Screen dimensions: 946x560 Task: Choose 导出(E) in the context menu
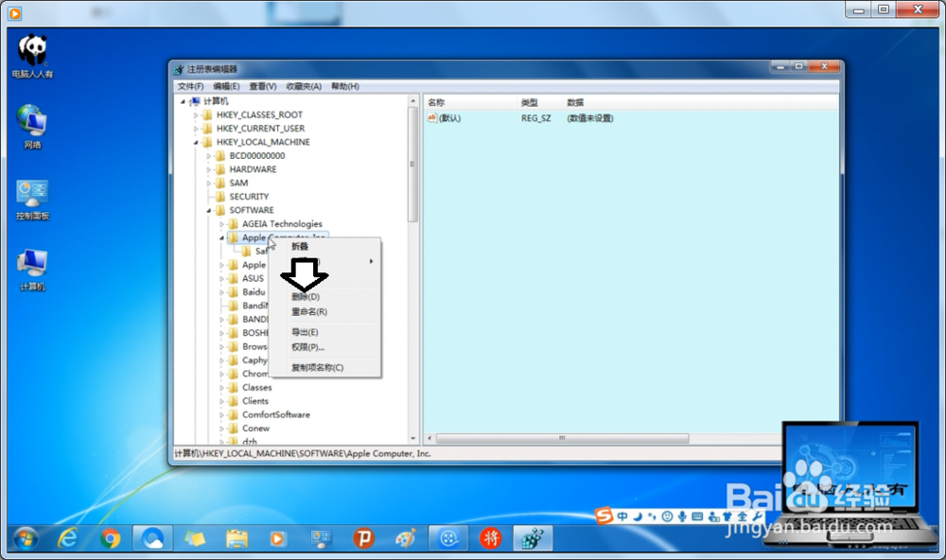point(325,333)
